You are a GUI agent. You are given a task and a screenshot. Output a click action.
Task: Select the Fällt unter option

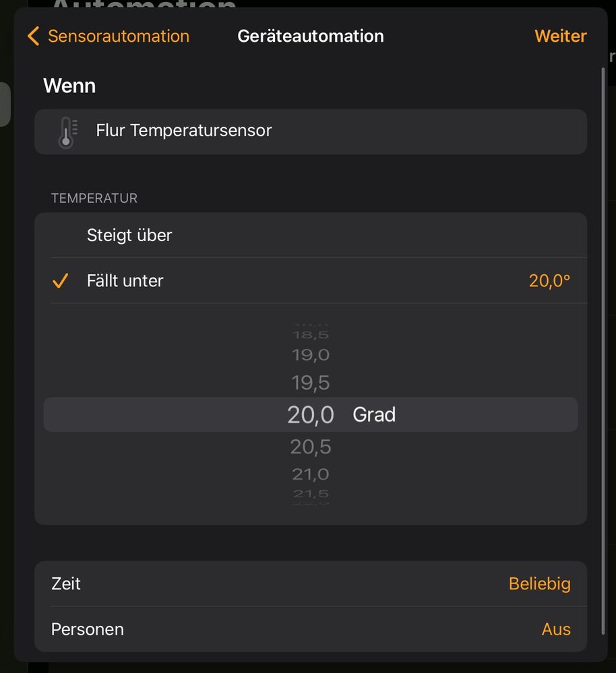[x=125, y=281]
